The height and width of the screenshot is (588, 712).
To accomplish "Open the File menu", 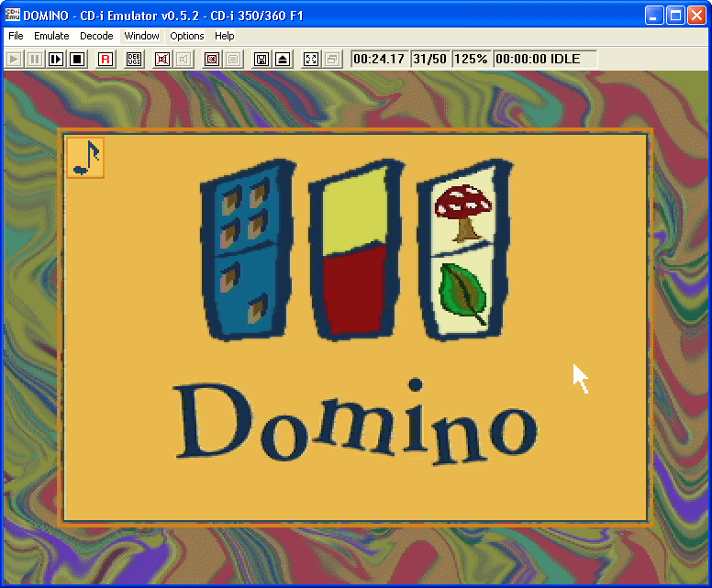I will click(x=16, y=36).
